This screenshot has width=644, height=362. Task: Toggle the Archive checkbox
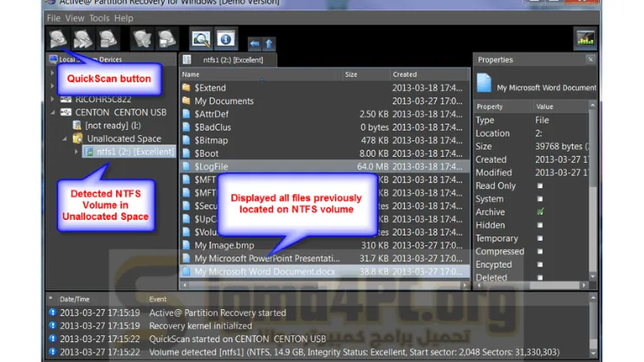click(x=540, y=212)
